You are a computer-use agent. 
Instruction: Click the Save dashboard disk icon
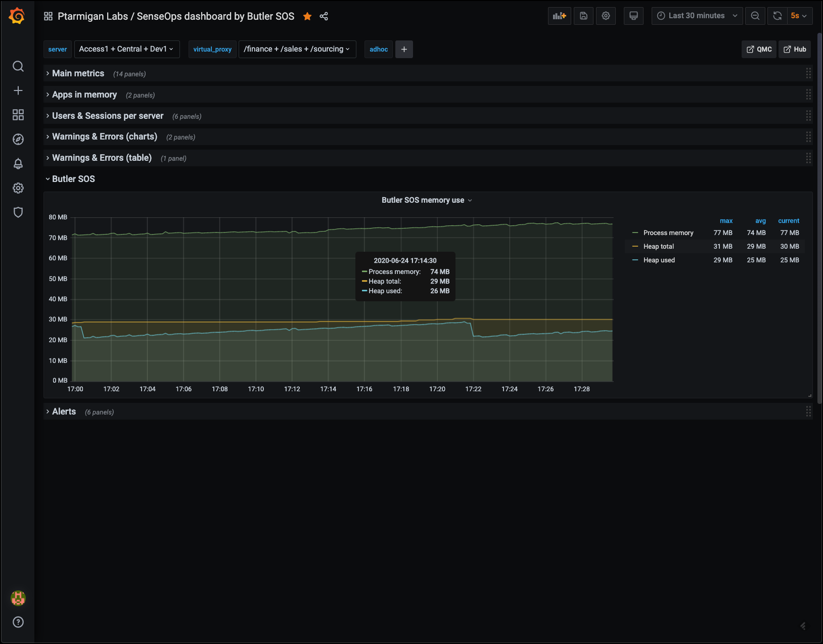pos(583,16)
